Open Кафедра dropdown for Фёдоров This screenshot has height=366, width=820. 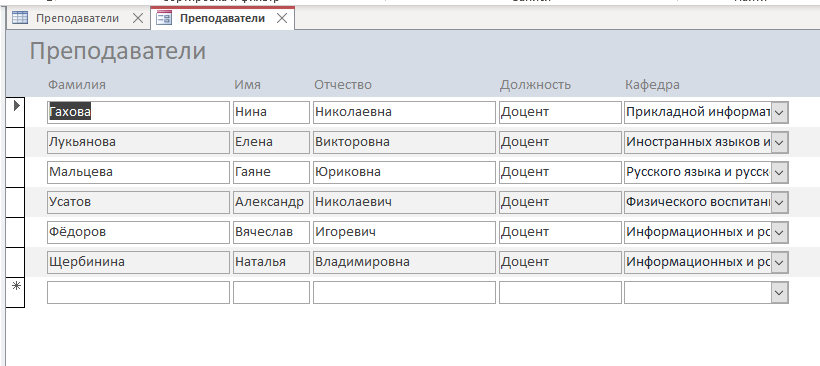click(779, 233)
